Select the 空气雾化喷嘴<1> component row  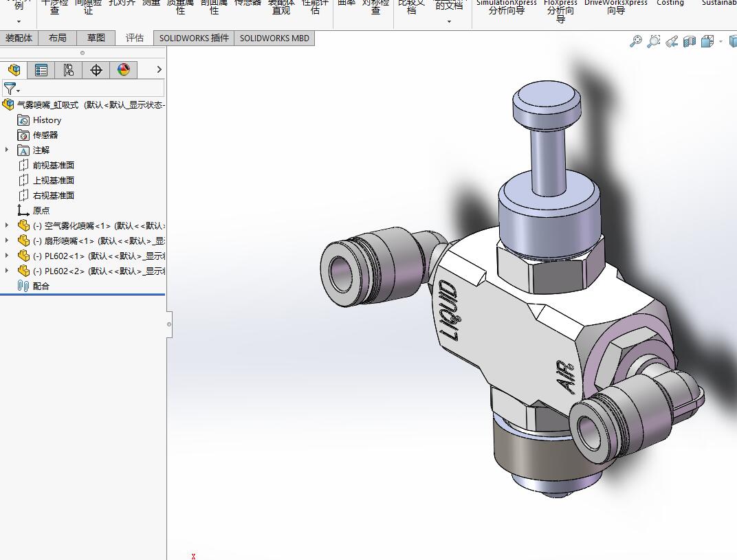[91, 226]
